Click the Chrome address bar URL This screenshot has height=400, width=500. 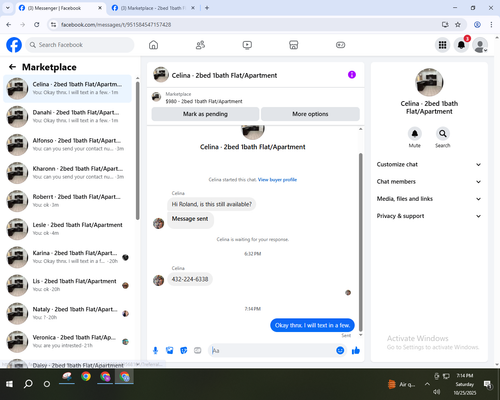tap(116, 24)
